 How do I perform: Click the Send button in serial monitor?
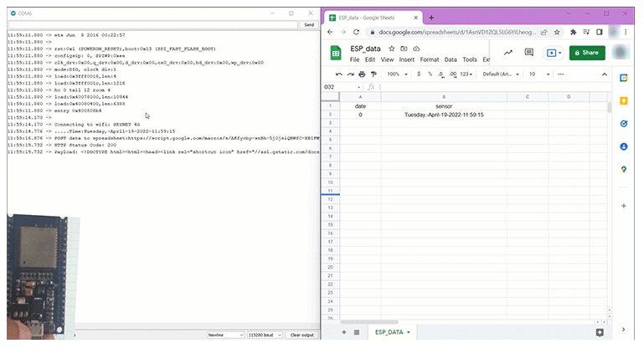pyautogui.click(x=308, y=25)
